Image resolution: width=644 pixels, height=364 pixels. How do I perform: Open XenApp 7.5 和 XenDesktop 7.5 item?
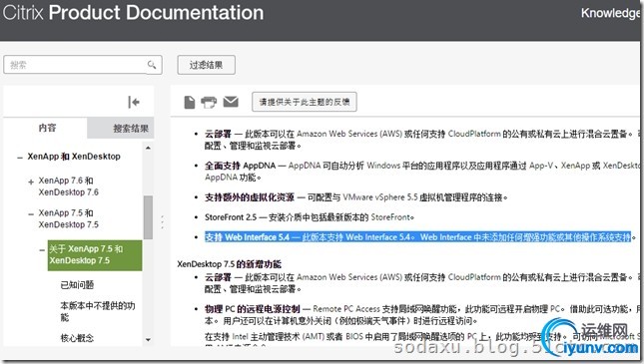69,218
